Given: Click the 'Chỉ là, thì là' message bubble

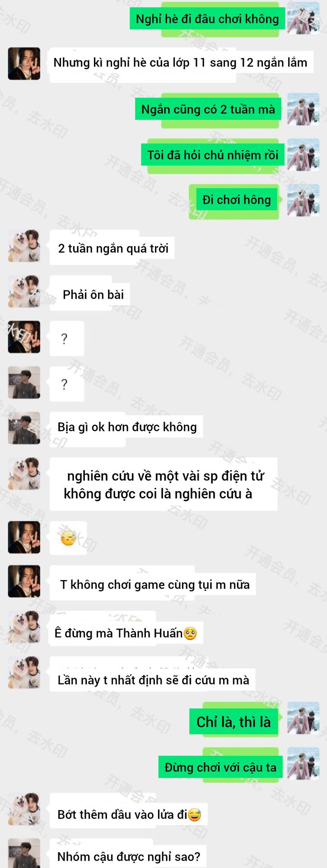Looking at the screenshot, I should click(234, 722).
